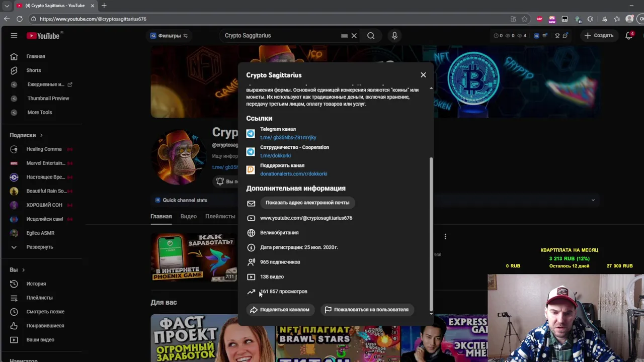The image size is (644, 362).
Task: Open the Фильтры dropdown
Action: (169, 36)
